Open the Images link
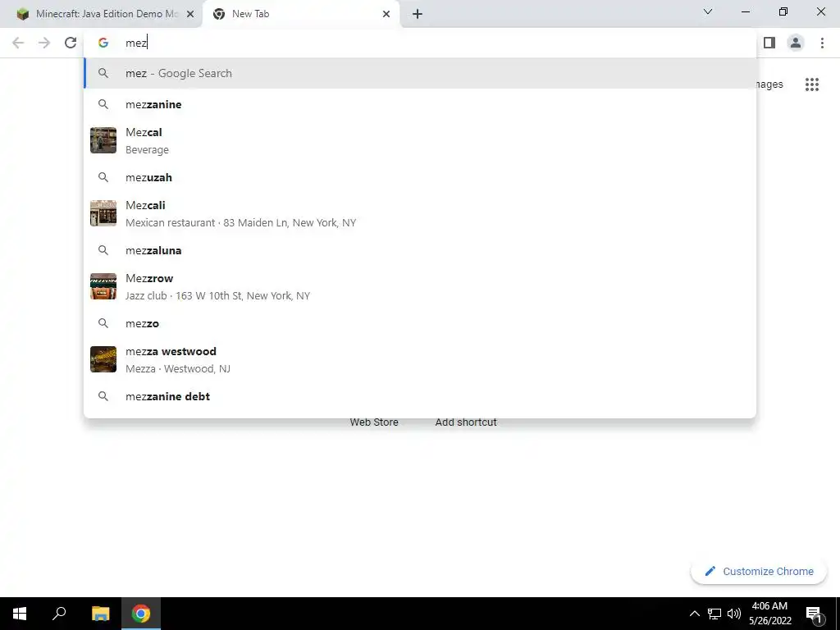 tap(769, 84)
